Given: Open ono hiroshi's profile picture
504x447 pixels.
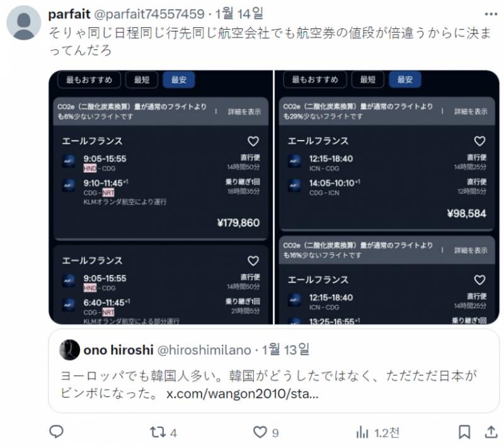Looking at the screenshot, I should tap(69, 349).
